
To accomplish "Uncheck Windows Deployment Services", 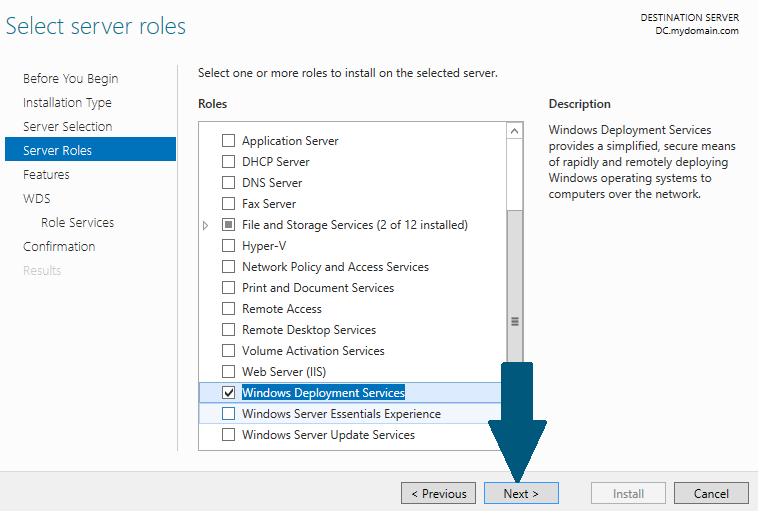I will pyautogui.click(x=228, y=393).
